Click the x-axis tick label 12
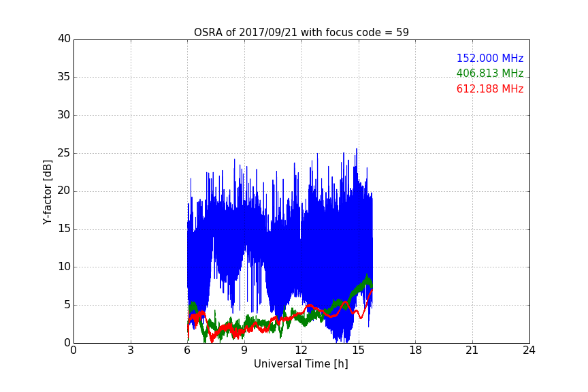 tap(301, 350)
